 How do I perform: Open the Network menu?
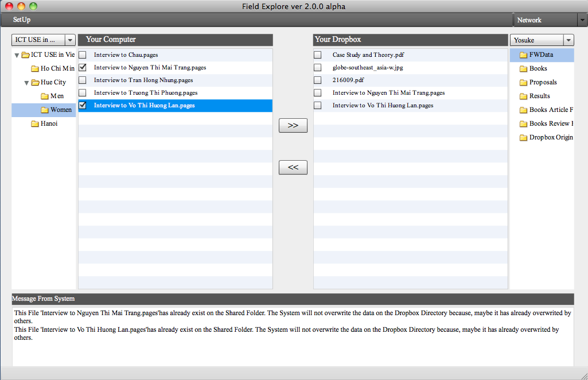pyautogui.click(x=529, y=20)
